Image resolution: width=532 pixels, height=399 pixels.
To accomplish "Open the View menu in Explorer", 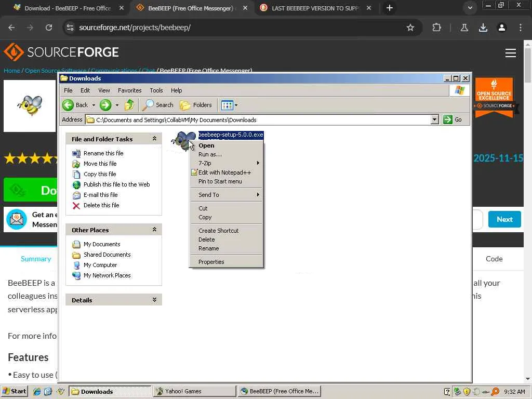I will click(104, 90).
